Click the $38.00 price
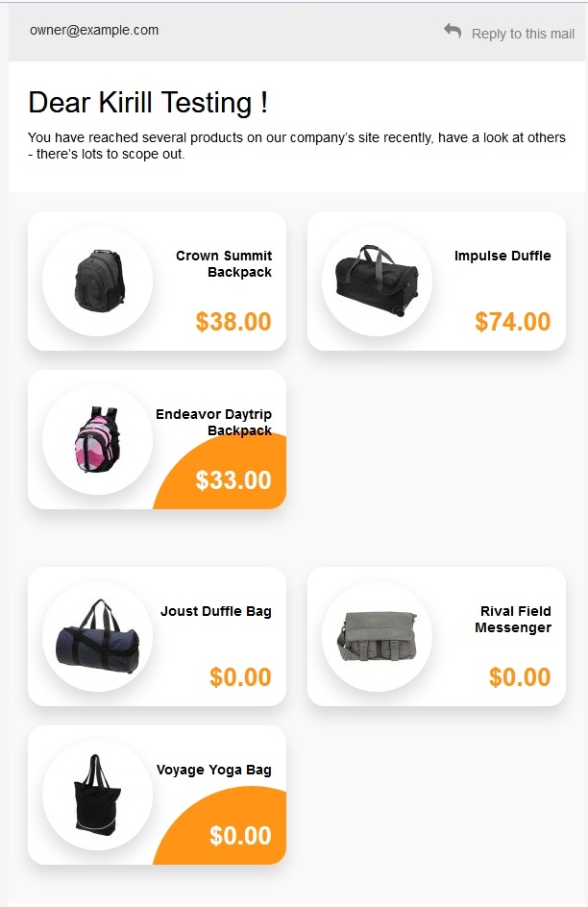The width and height of the screenshot is (588, 907). coord(233,322)
